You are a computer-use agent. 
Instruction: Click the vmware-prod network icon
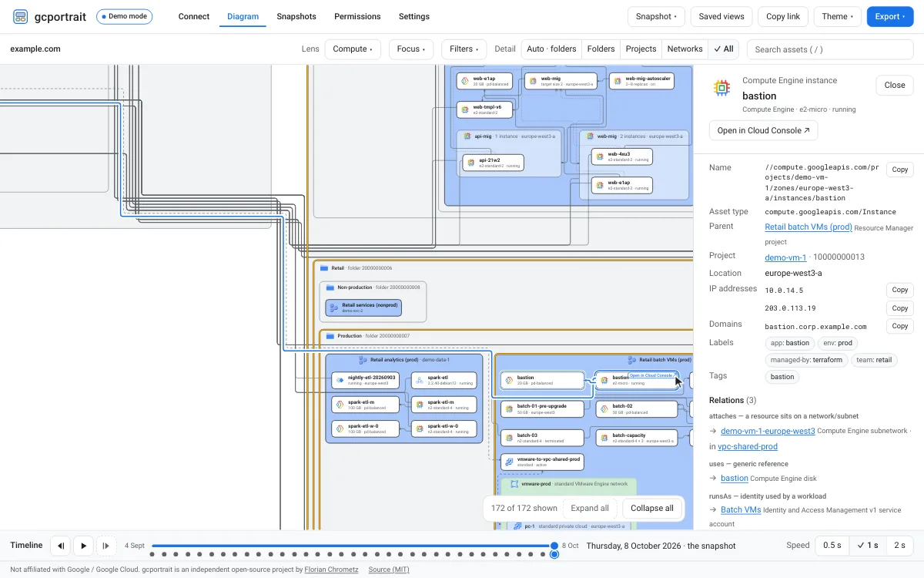coord(514,484)
